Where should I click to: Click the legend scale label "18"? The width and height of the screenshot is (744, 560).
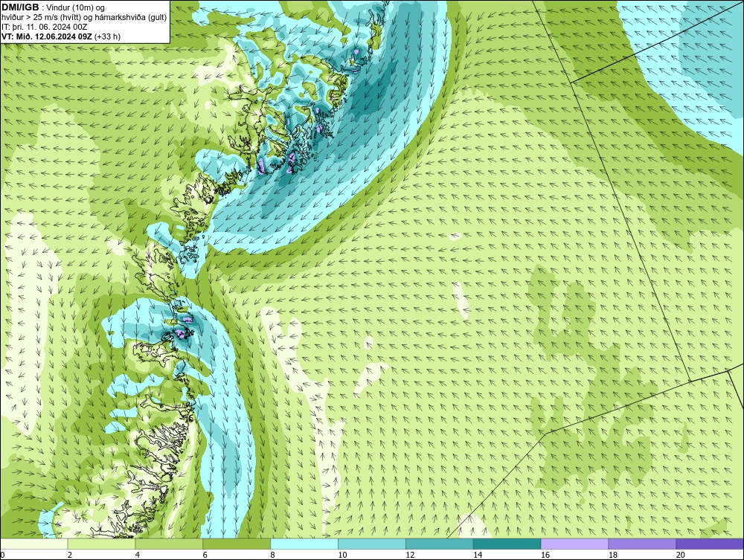613,555
